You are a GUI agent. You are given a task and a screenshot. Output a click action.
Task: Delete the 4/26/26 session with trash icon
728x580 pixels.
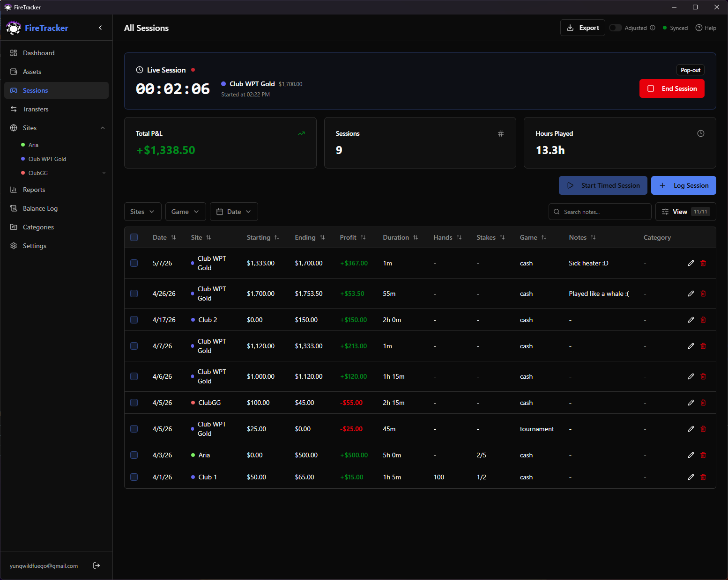[703, 294]
